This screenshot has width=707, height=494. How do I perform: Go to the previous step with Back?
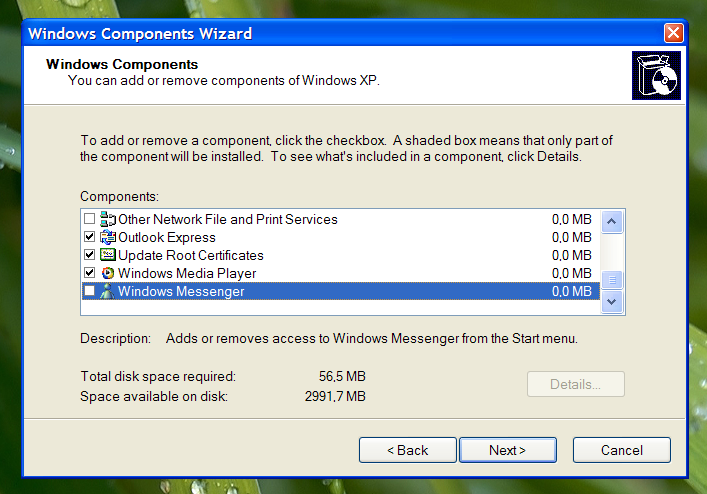[408, 450]
